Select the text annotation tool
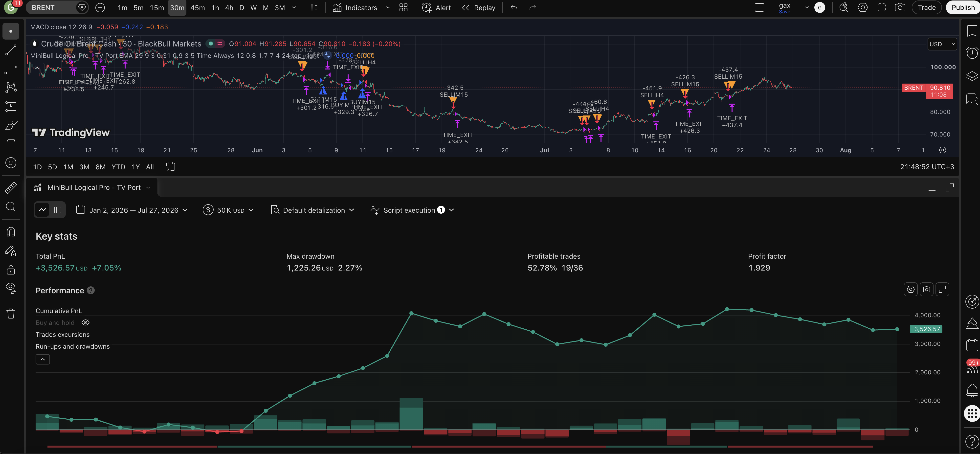 (x=11, y=144)
